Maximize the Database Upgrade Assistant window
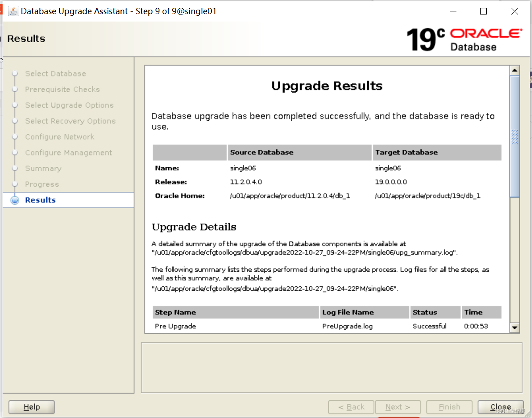532x418 pixels. point(483,11)
